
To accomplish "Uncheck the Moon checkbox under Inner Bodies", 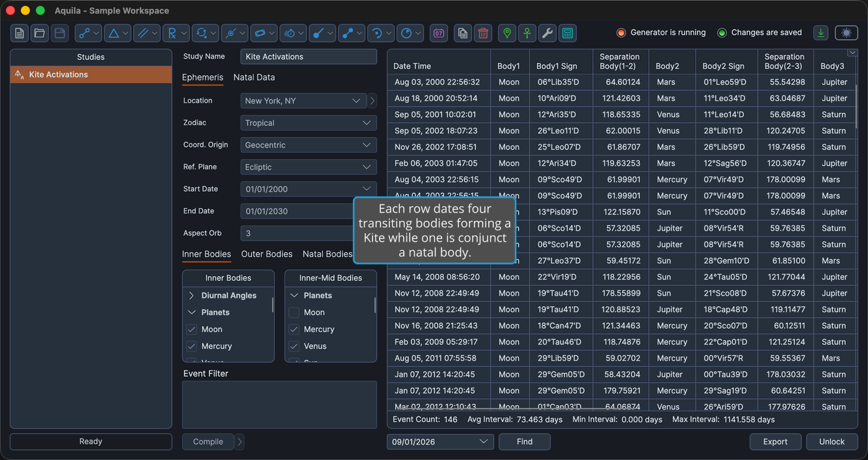I will 192,329.
